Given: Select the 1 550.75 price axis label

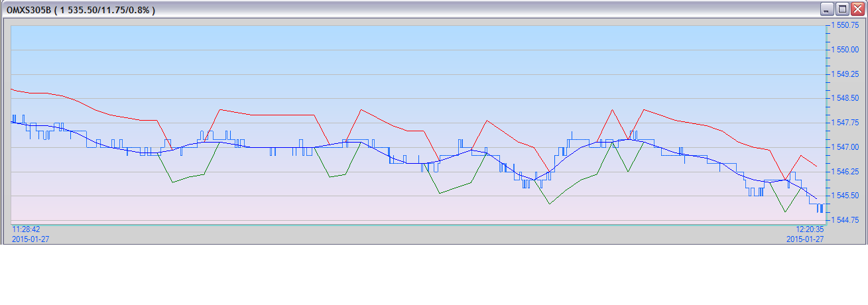Looking at the screenshot, I should click(845, 25).
